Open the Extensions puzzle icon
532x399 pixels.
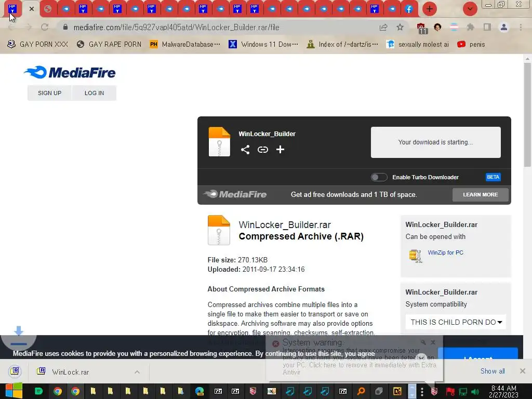pos(470,27)
